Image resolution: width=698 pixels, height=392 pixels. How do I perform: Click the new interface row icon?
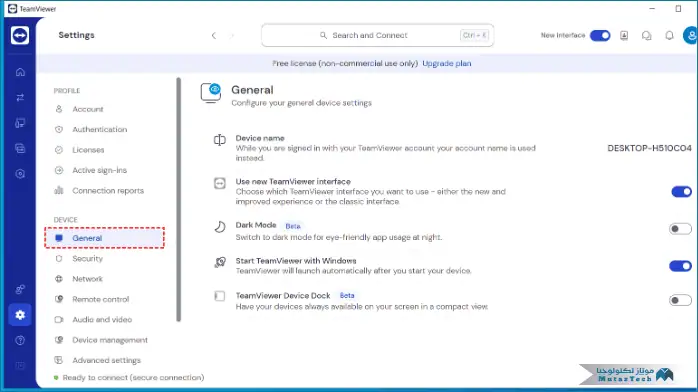219,183
